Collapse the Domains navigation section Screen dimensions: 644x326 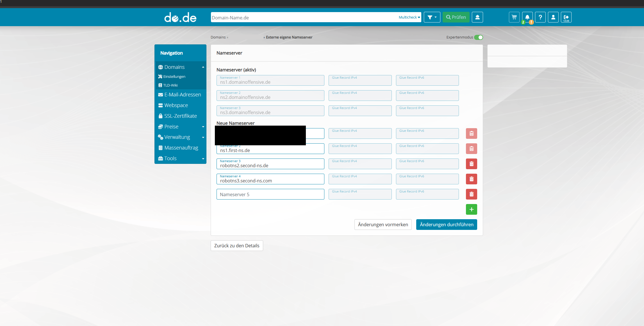[x=203, y=67]
